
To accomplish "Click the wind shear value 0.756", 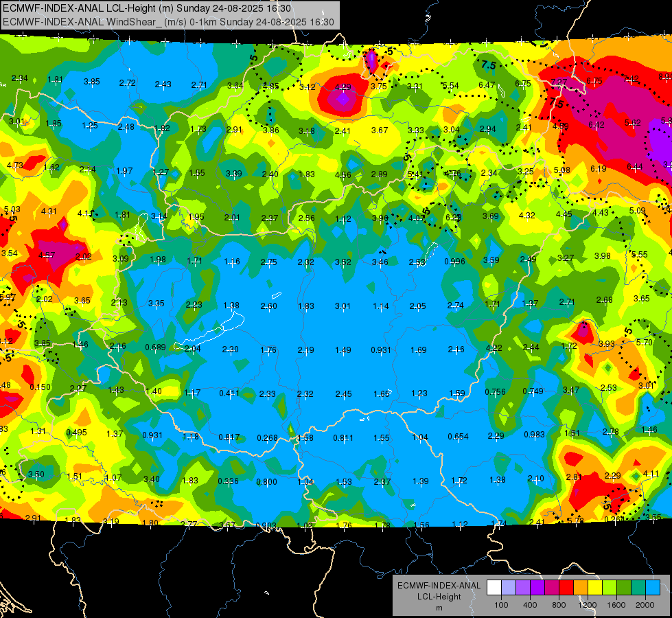I will [x=495, y=391].
